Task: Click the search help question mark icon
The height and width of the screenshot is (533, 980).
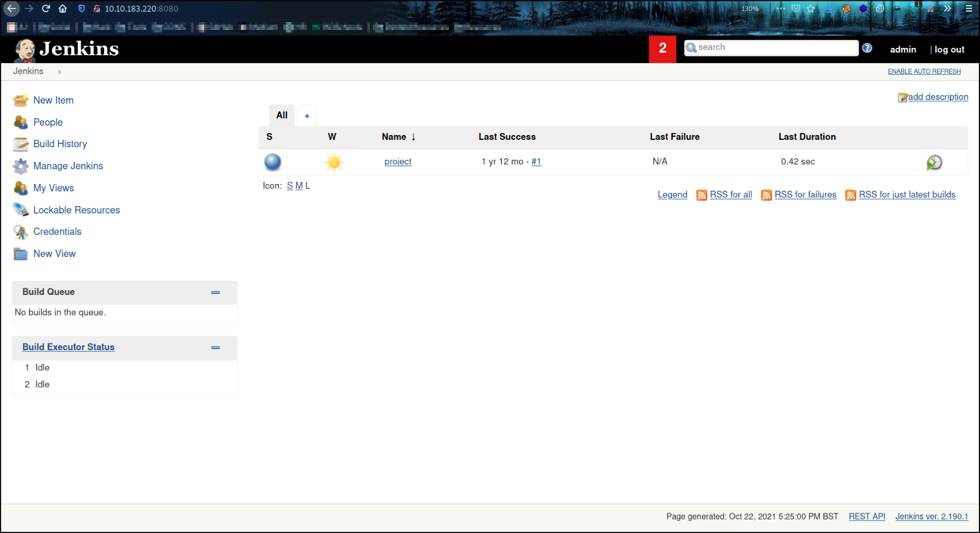Action: [867, 48]
